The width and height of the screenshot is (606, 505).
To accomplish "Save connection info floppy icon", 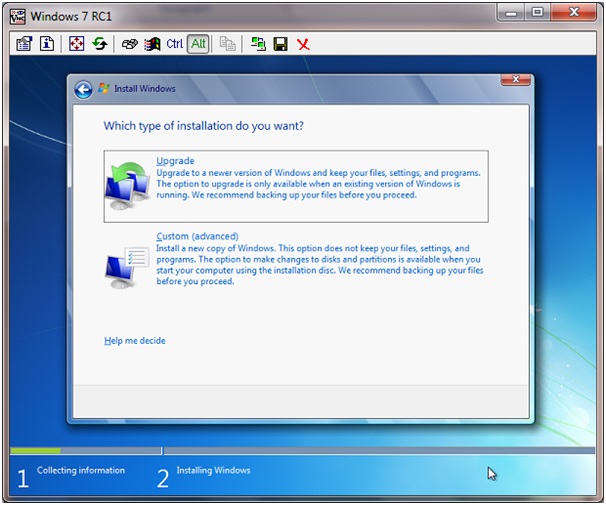I will [x=280, y=44].
